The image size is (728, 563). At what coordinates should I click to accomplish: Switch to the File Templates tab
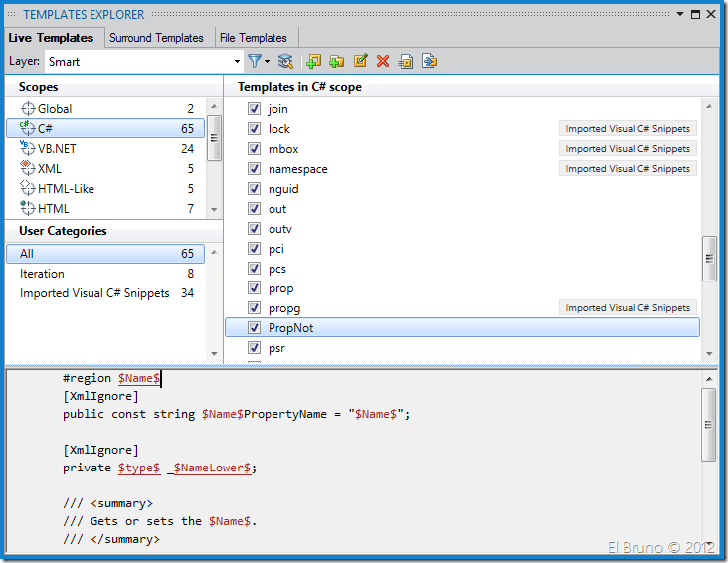tap(254, 38)
